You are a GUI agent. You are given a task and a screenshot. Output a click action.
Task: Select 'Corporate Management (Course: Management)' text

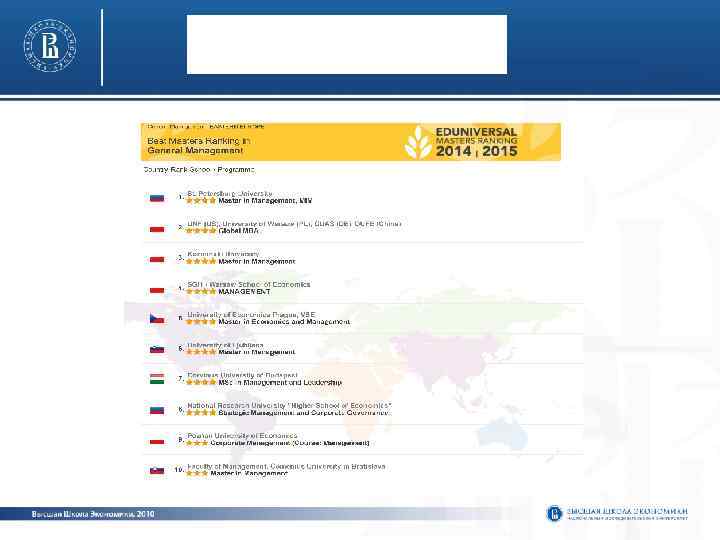(x=290, y=443)
